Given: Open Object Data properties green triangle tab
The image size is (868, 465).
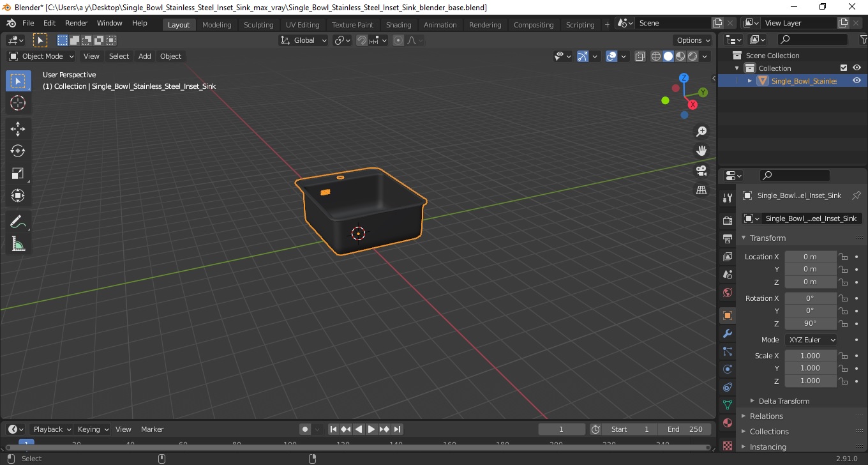Looking at the screenshot, I should click(x=727, y=405).
